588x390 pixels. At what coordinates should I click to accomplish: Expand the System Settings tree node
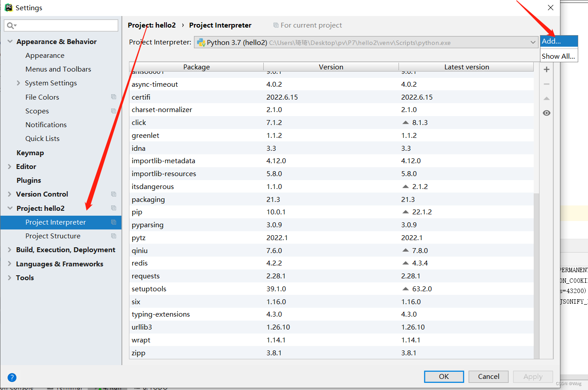(x=18, y=83)
